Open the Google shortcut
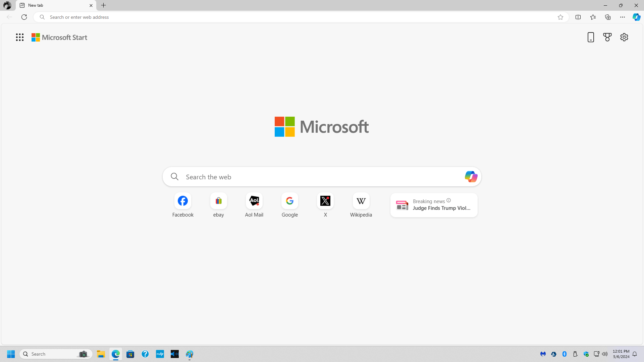 click(x=289, y=205)
